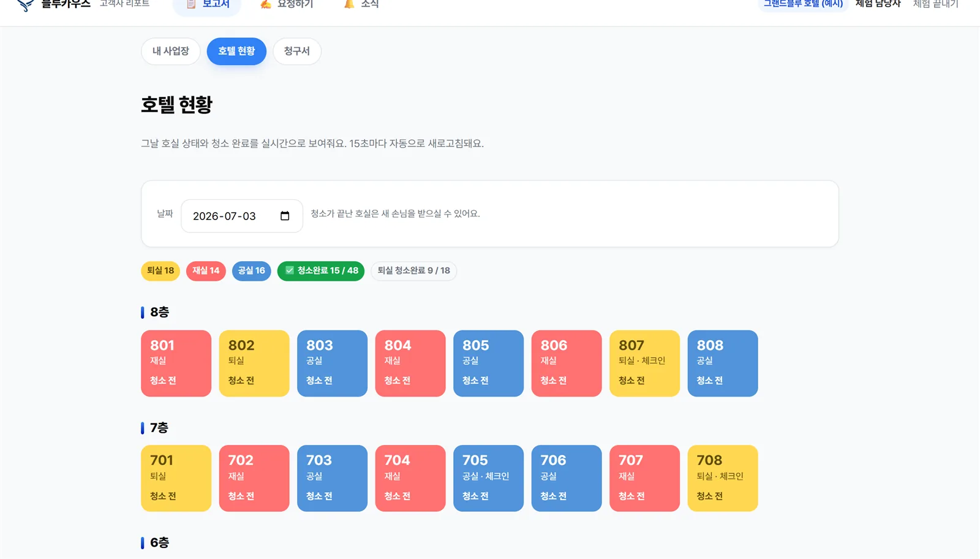
Task: Click the 7층 floor heading
Action: pos(159,428)
